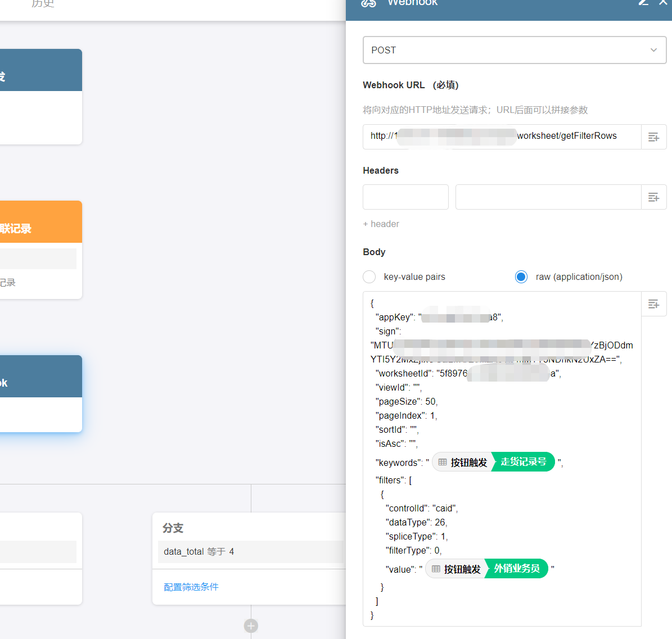672x639 pixels.
Task: Select key-value pairs body type
Action: click(x=369, y=277)
